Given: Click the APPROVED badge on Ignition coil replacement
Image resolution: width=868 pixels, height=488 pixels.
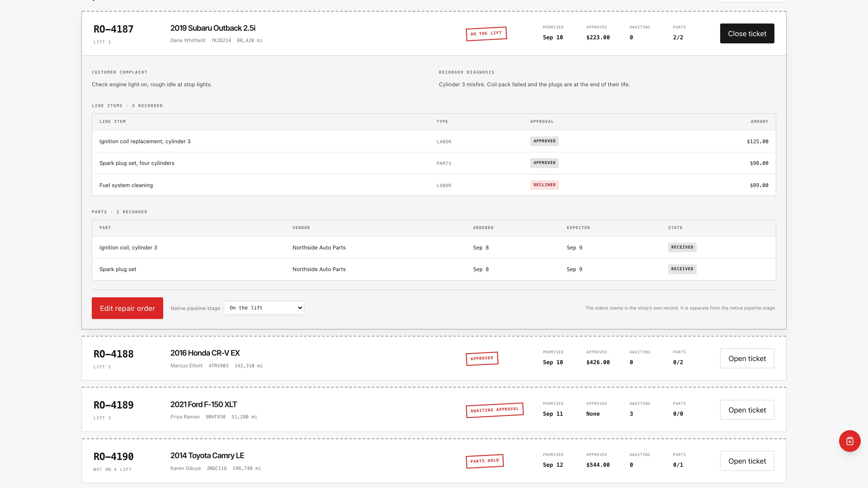Looking at the screenshot, I should click(x=544, y=141).
